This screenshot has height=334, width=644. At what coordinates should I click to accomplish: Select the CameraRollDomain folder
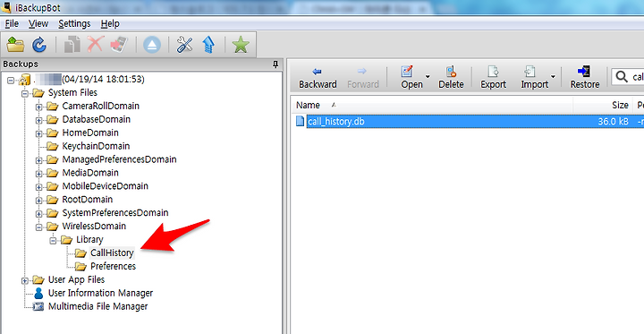[100, 107]
